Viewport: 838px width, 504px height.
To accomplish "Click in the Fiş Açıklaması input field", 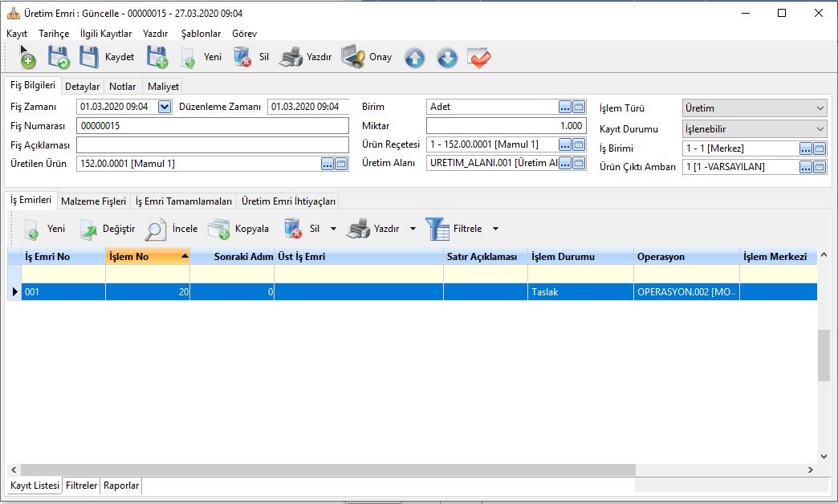I will tap(213, 144).
